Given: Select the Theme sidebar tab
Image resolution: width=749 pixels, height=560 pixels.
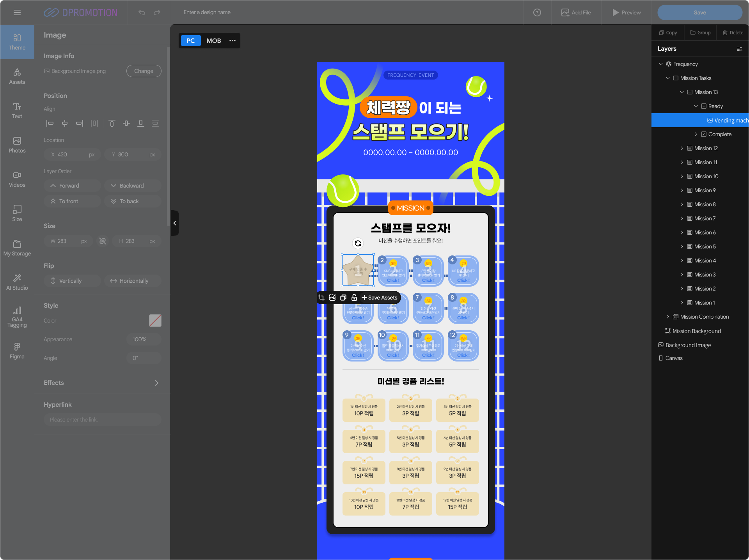Looking at the screenshot, I should tap(17, 42).
